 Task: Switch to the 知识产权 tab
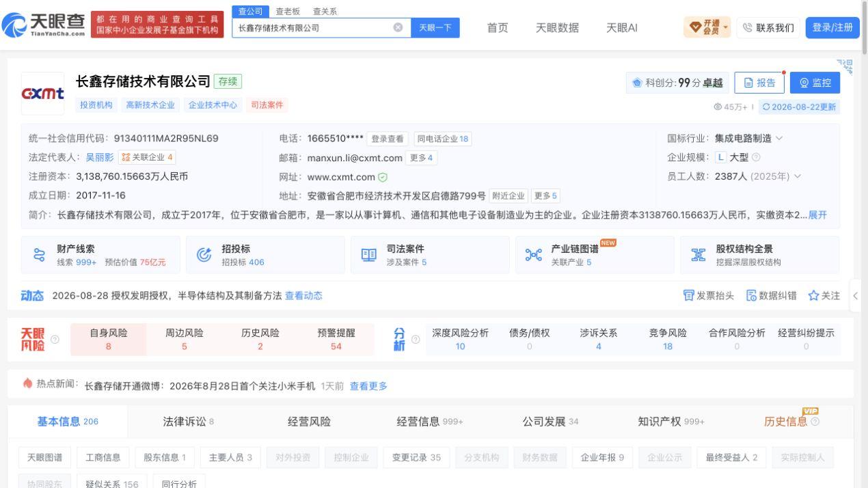coord(671,422)
